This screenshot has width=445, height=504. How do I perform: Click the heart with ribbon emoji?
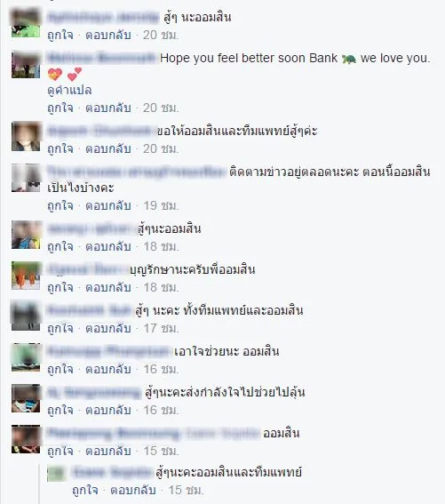click(x=55, y=75)
